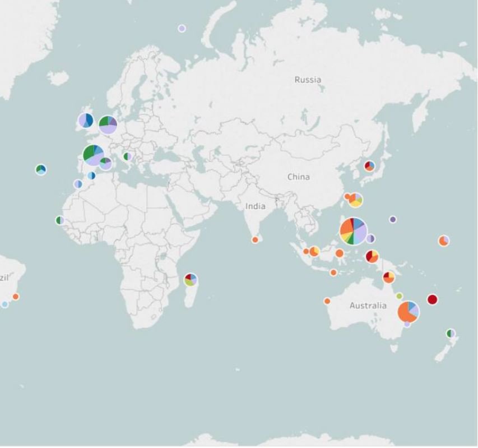Click the large pie chart over the Philippines

(x=354, y=231)
